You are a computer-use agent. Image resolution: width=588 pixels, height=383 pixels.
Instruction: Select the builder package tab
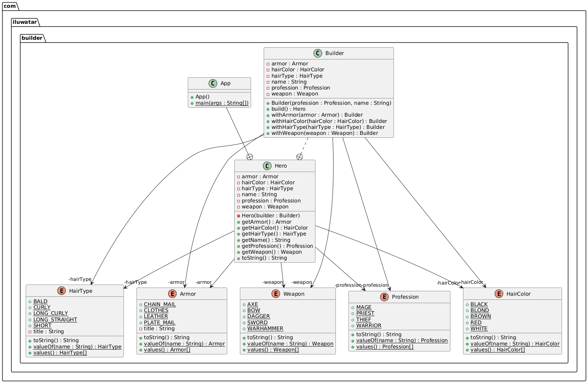coord(32,38)
